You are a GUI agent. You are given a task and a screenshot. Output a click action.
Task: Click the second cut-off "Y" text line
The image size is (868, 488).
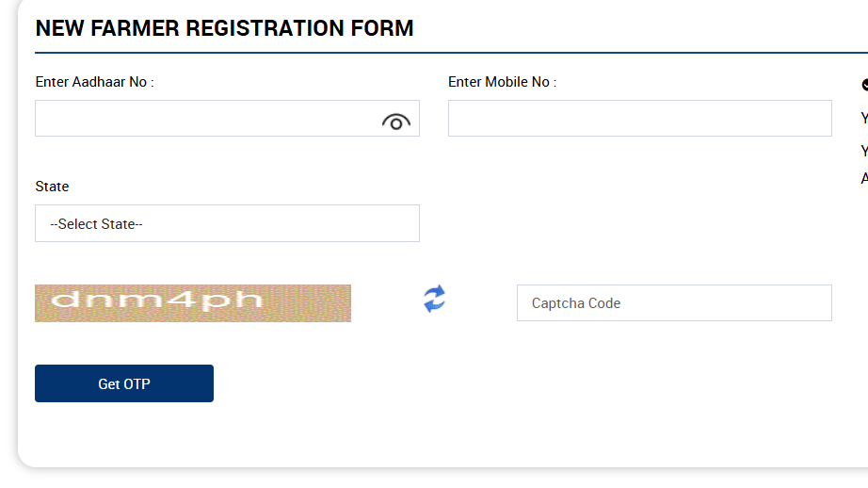[864, 151]
